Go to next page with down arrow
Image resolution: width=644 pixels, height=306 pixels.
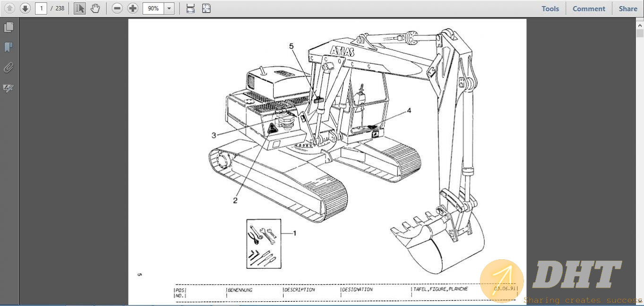click(x=25, y=8)
